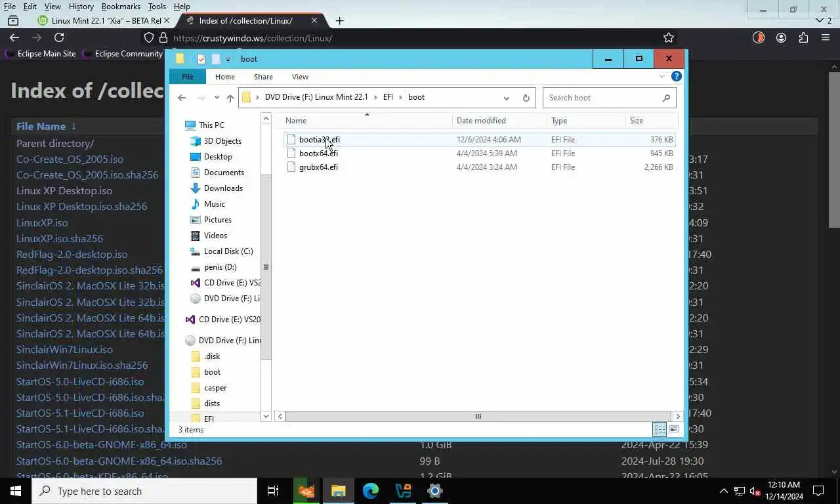Open Windows Start menu
The image size is (840, 504).
point(16,491)
